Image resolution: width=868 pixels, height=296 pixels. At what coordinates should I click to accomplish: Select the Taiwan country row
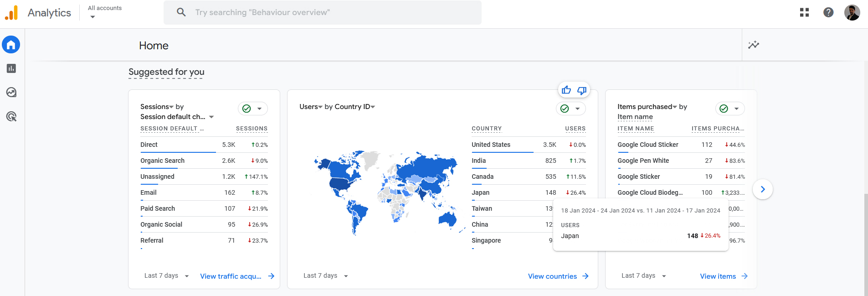click(x=512, y=208)
